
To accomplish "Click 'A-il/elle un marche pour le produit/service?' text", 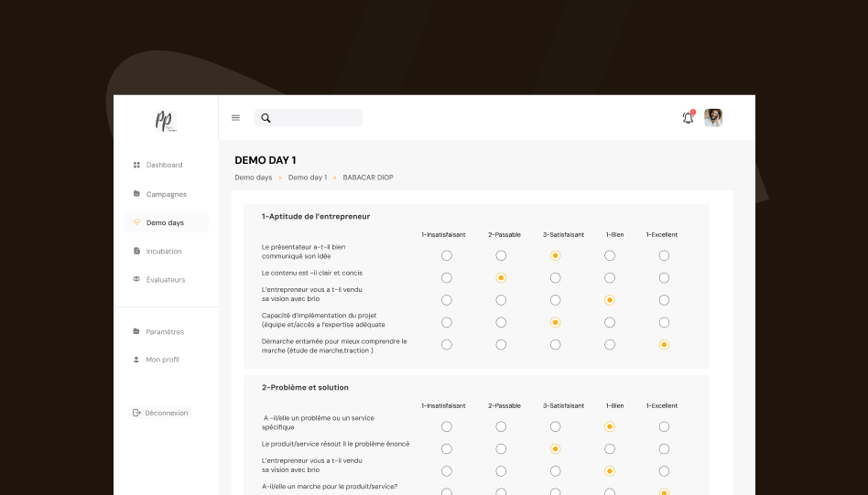I will coord(330,487).
